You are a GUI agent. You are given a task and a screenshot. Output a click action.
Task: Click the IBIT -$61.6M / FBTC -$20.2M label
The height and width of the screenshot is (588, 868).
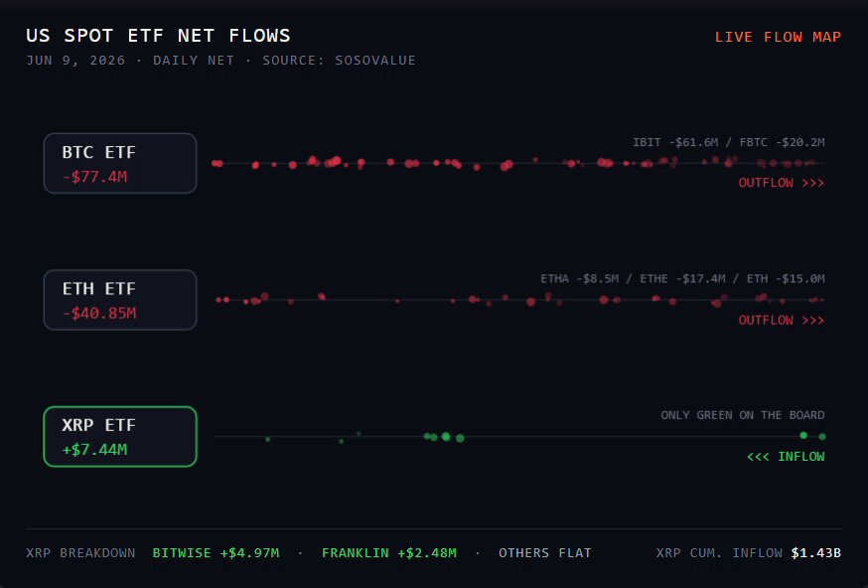point(729,142)
